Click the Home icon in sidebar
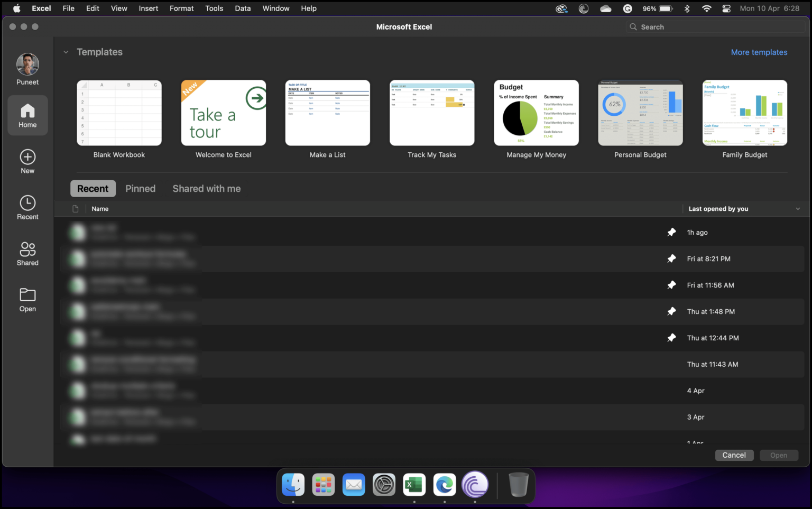The width and height of the screenshot is (812, 509). coord(27,112)
